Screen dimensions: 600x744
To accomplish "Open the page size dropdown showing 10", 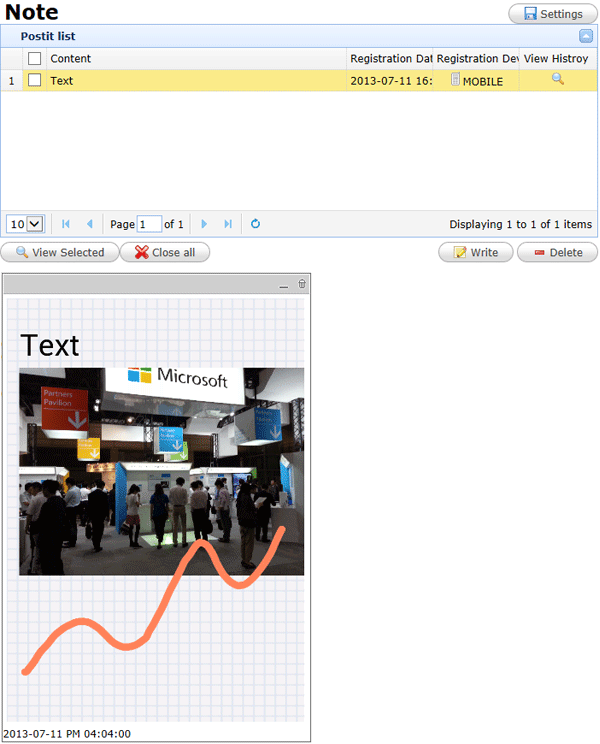I will coord(25,224).
